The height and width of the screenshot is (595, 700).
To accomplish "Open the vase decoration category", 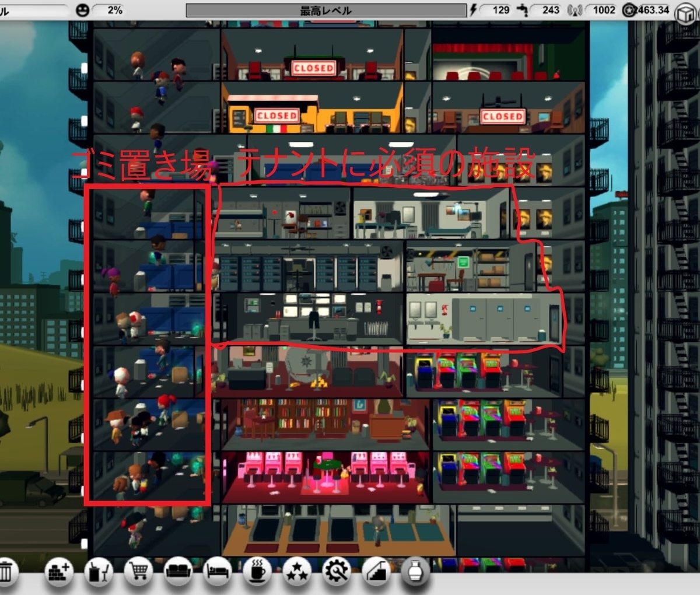I will click(x=416, y=572).
